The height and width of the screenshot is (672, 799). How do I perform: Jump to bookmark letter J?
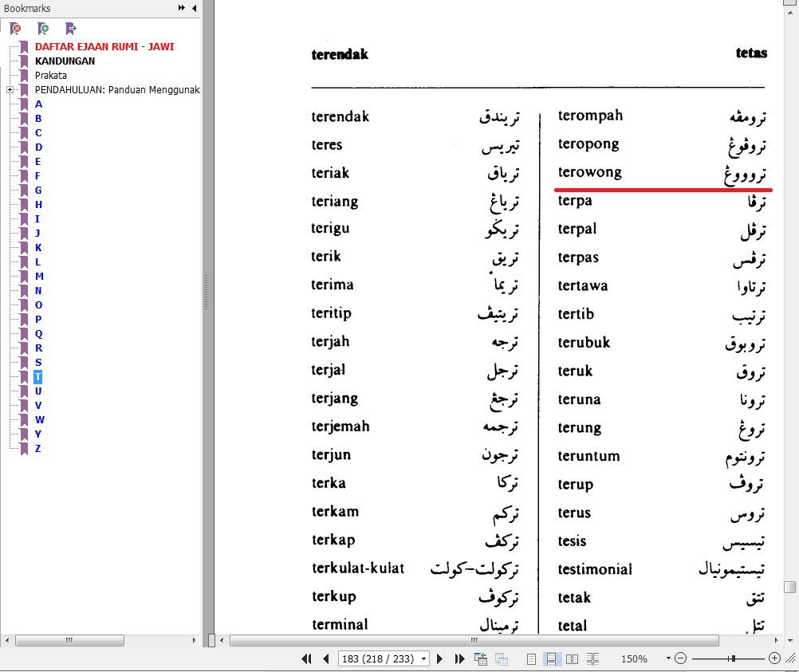pos(37,234)
